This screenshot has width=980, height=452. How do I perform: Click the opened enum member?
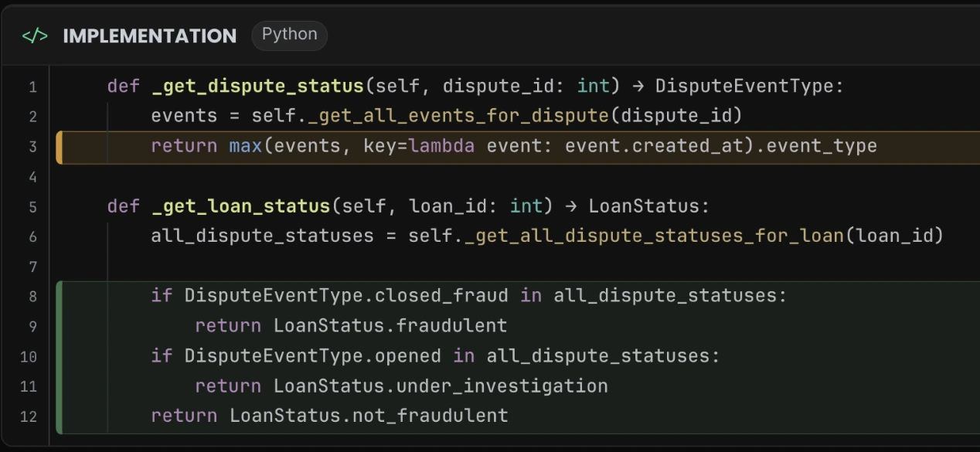[x=408, y=356]
